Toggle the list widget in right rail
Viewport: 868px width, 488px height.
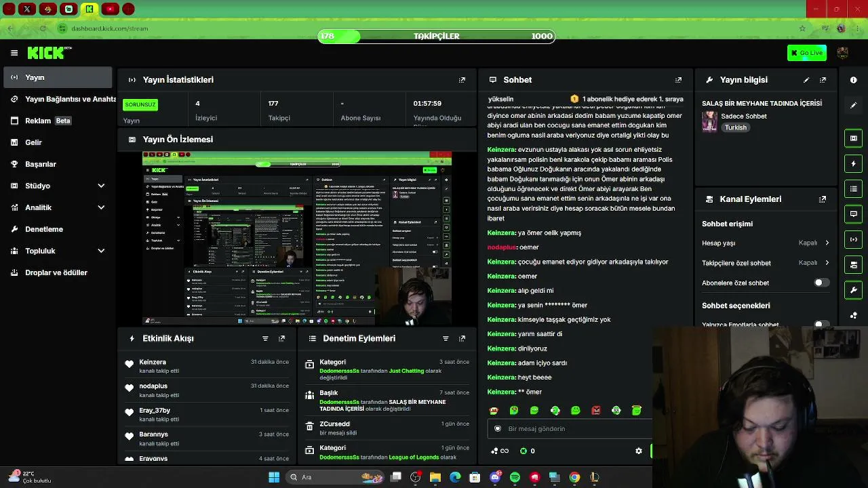click(x=854, y=188)
